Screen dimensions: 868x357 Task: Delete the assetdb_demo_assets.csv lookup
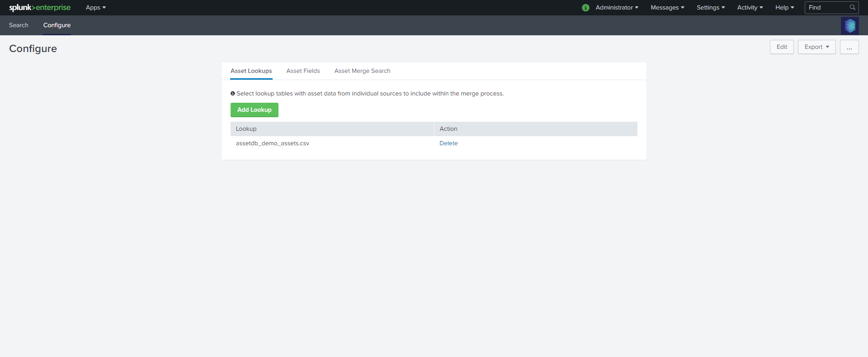[x=448, y=143]
